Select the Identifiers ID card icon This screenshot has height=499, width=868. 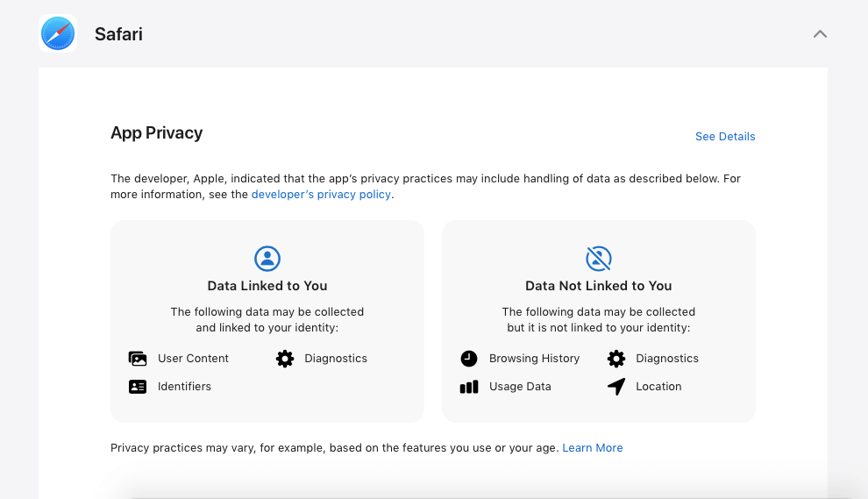pyautogui.click(x=138, y=387)
